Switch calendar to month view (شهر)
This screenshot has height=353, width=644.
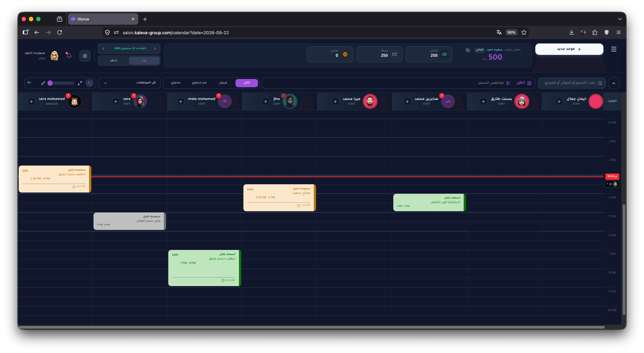click(114, 61)
